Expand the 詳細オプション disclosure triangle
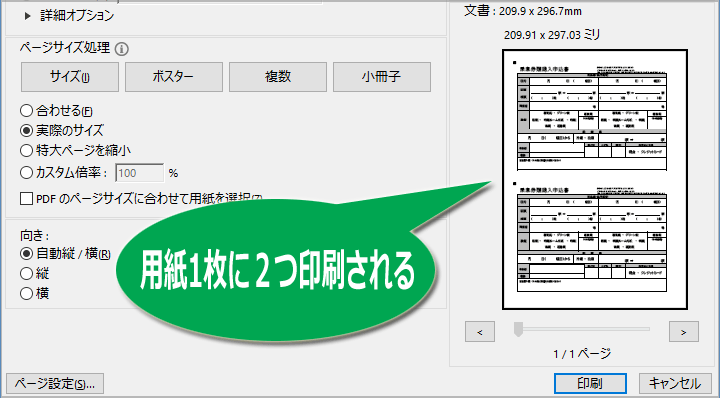The width and height of the screenshot is (720, 398). click(28, 16)
